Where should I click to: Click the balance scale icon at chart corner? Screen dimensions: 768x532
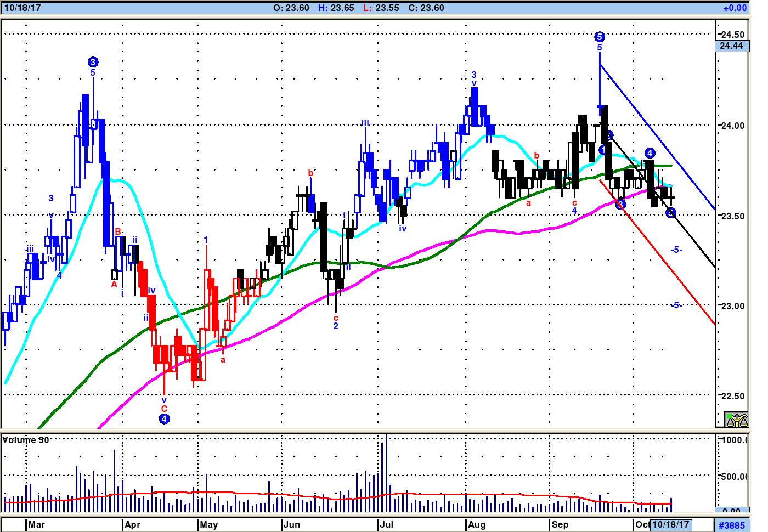736,420
